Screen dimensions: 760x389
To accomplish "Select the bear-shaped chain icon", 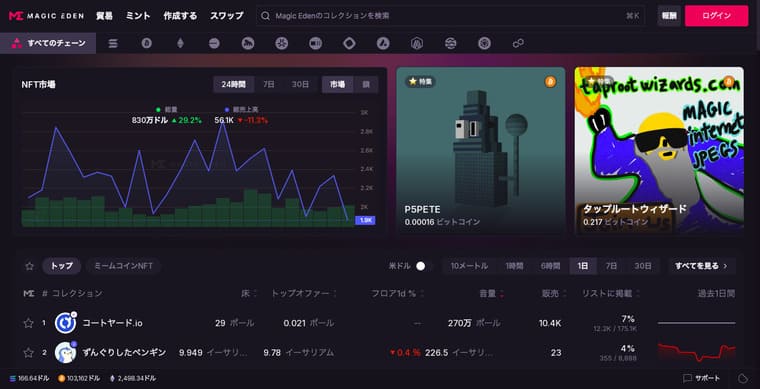I will [x=248, y=44].
